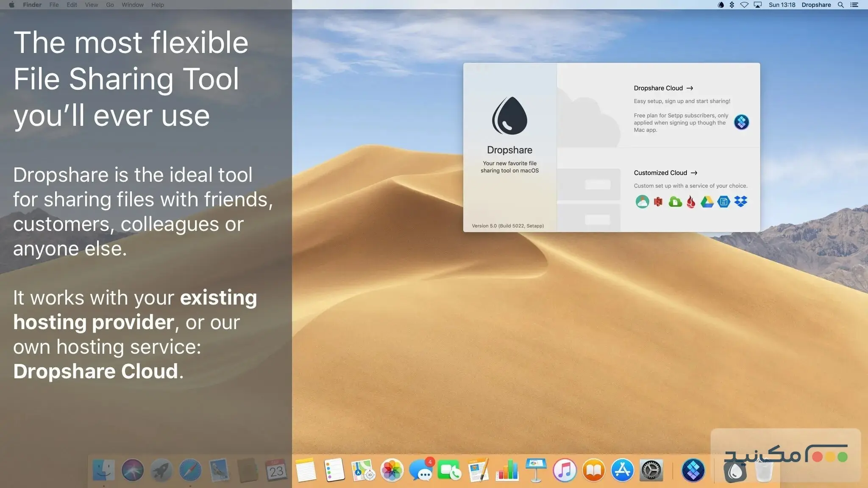Choose the Backblaze flame service icon
This screenshot has width=868, height=488.
(x=691, y=202)
